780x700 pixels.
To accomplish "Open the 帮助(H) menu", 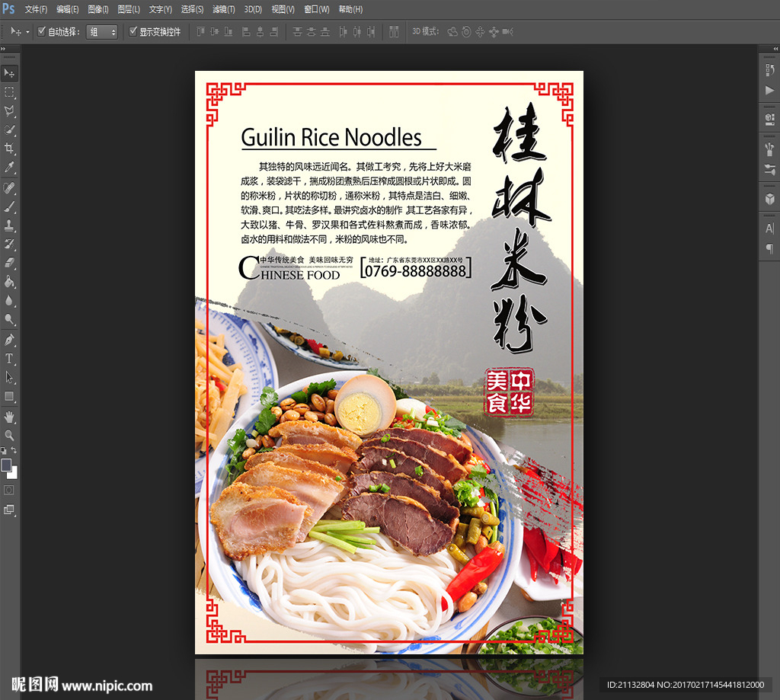I will click(350, 9).
